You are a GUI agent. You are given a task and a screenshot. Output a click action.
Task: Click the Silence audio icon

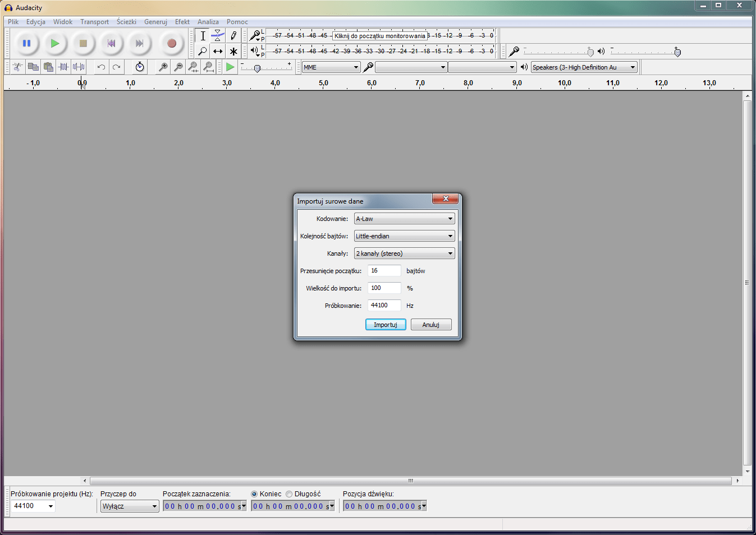click(79, 67)
